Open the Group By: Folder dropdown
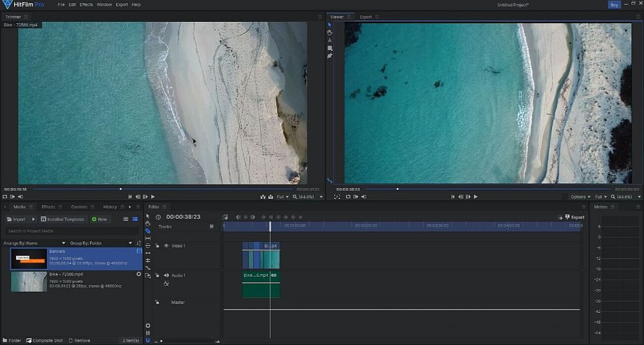Screen dimensions: 644x345 pos(103,243)
